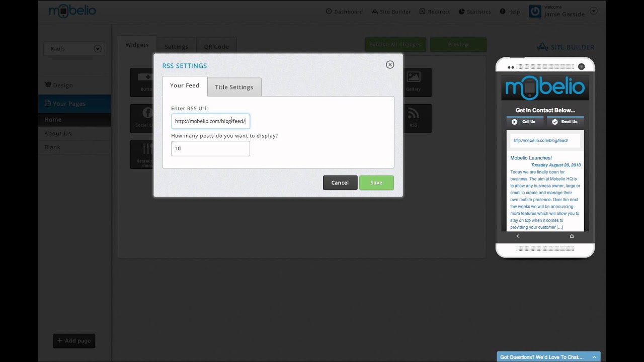Select the number of posts field
Screen dimensions: 644x362
coord(210,148)
